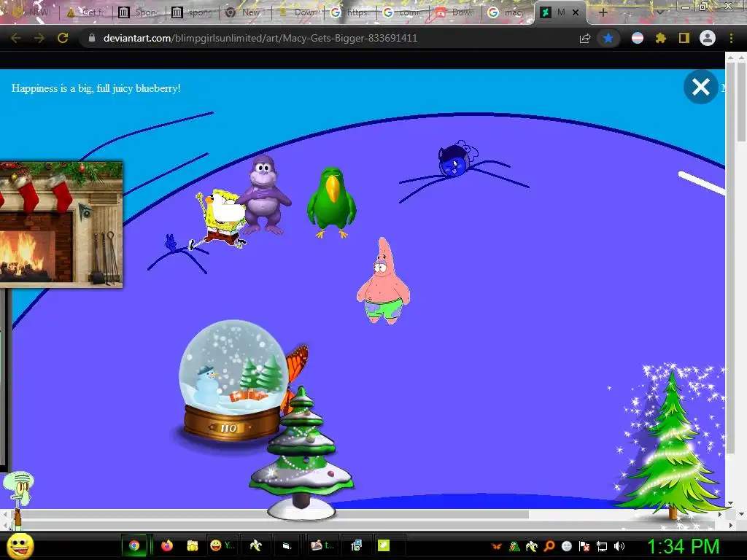Screen dimensions: 747x560
Task: Open the striped flag extension icon
Action: pos(638,38)
